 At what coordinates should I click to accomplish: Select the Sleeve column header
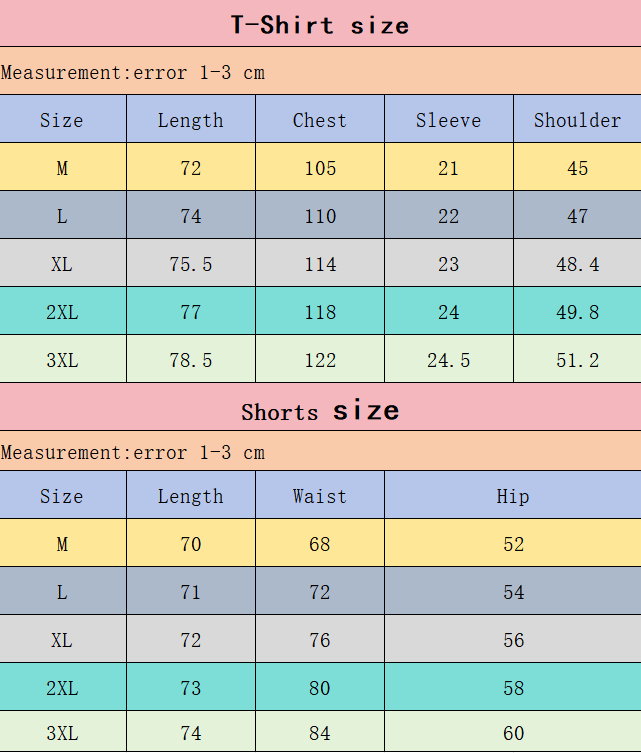448,120
